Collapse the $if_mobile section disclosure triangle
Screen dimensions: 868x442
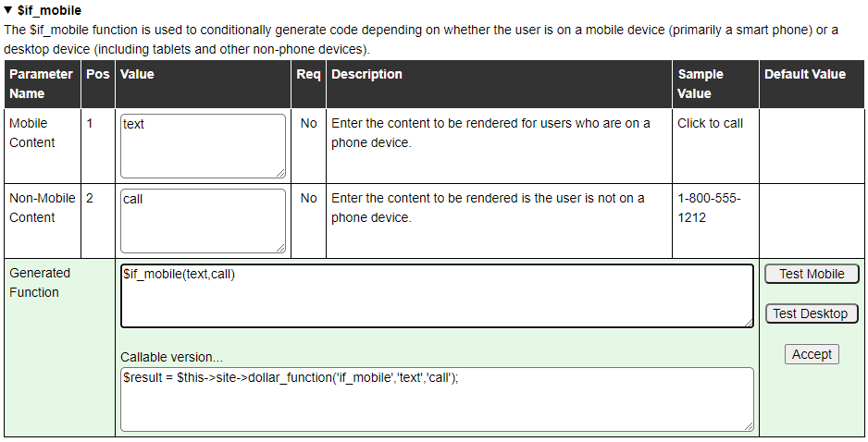click(x=8, y=10)
